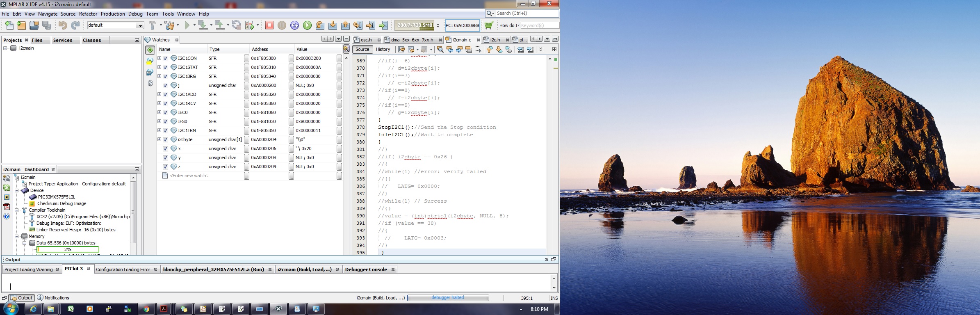980x315 pixels.
Task: Expand the i2cmain project tree node
Action: click(x=5, y=48)
